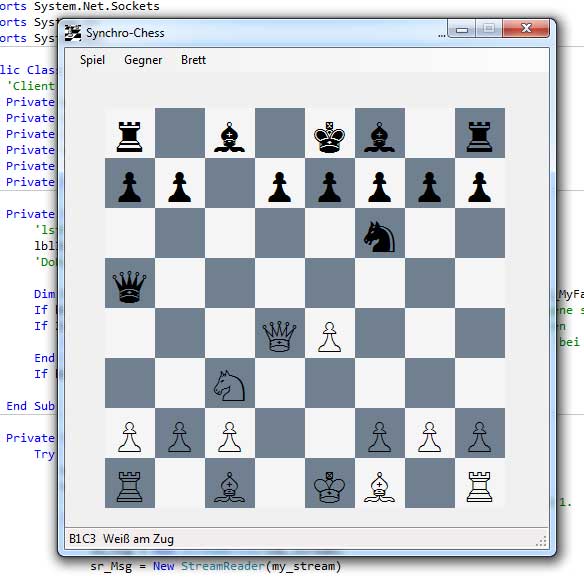Select the white pawn on e4
The width and height of the screenshot is (584, 581).
(x=329, y=337)
